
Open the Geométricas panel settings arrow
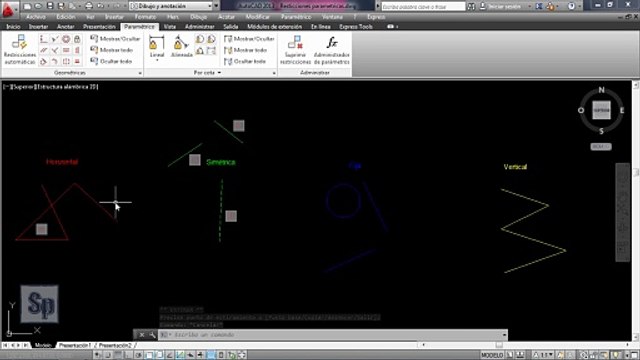click(140, 73)
